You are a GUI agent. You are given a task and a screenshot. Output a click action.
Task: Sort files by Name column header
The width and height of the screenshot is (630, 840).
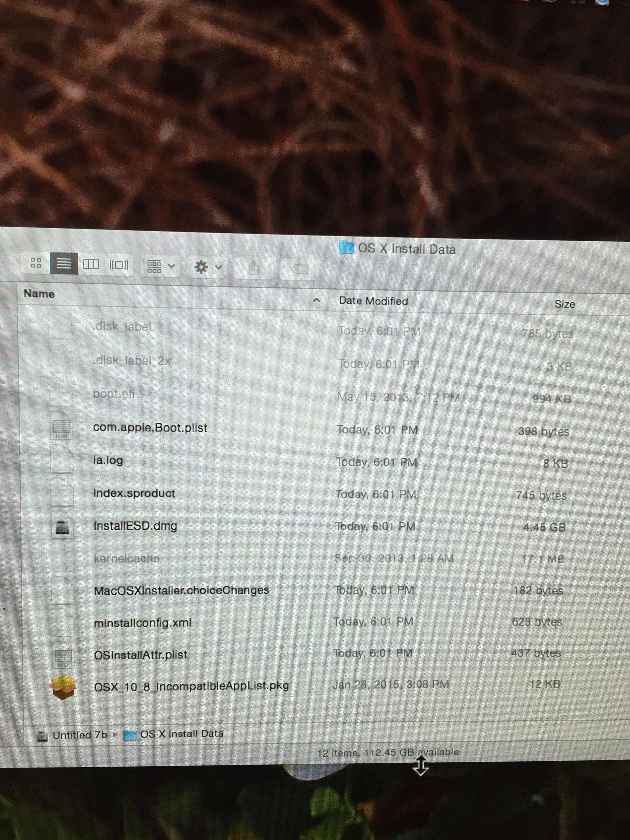pos(39,293)
